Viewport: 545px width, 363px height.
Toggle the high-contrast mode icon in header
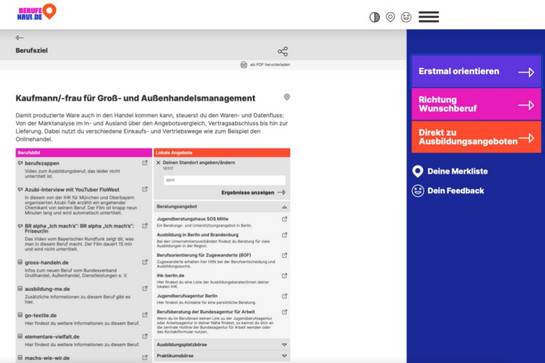coord(374,17)
